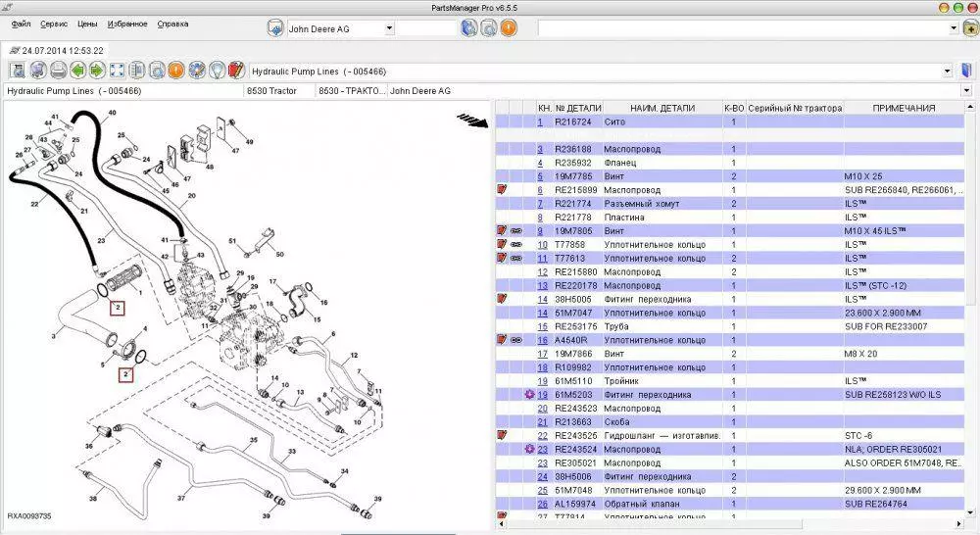Click key number link 3 for part R236188
This screenshot has width=980, height=535.
[540, 149]
